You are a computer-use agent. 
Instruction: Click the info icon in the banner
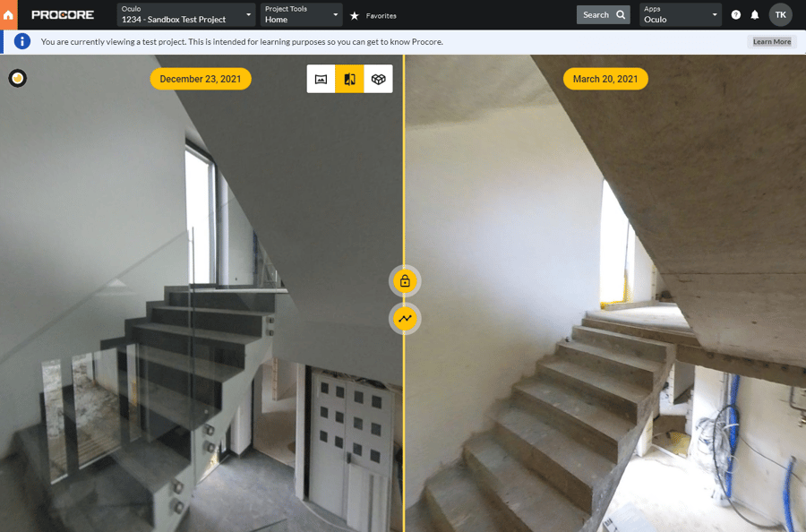tap(22, 41)
